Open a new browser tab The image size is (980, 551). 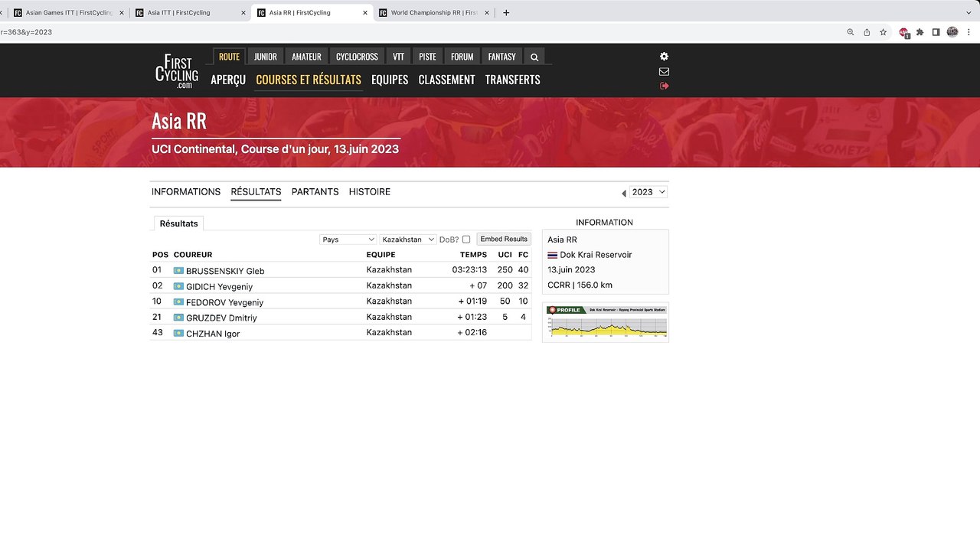click(x=506, y=12)
